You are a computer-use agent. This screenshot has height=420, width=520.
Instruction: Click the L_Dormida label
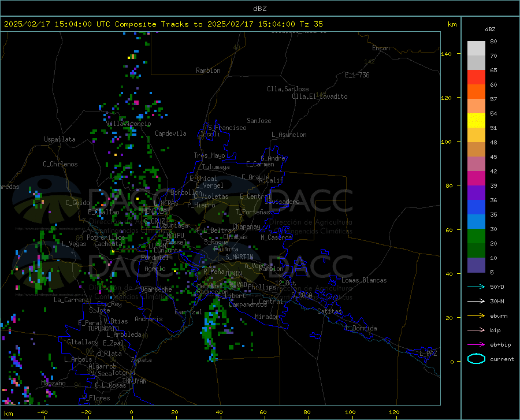point(361,328)
